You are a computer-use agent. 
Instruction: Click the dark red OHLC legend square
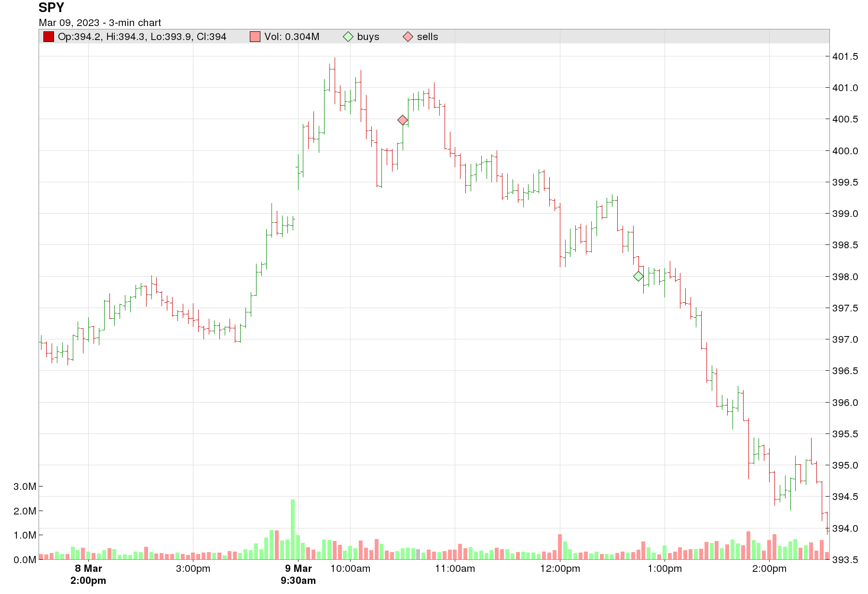(49, 37)
